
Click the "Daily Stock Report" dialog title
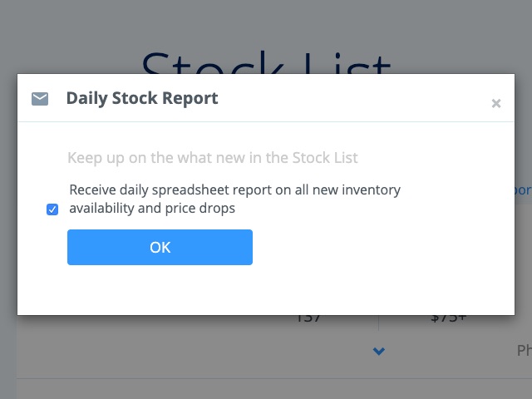point(142,98)
